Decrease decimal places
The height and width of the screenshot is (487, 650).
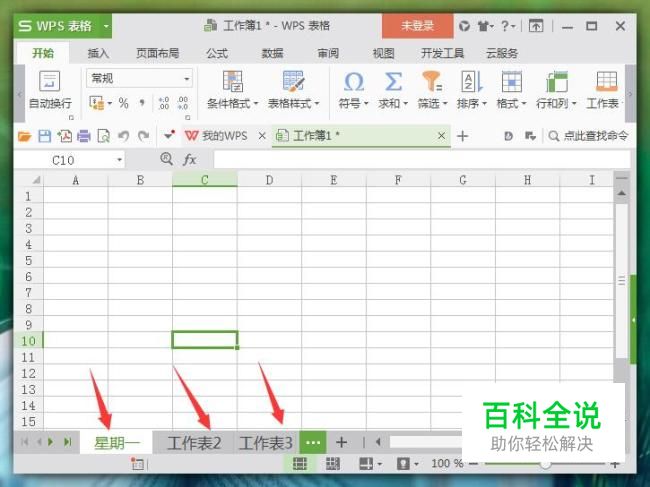coord(183,103)
